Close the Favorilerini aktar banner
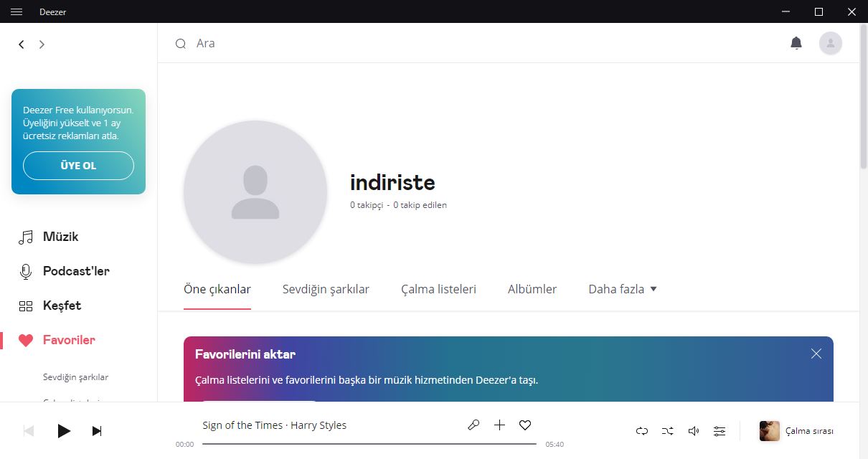This screenshot has width=868, height=459. point(816,354)
